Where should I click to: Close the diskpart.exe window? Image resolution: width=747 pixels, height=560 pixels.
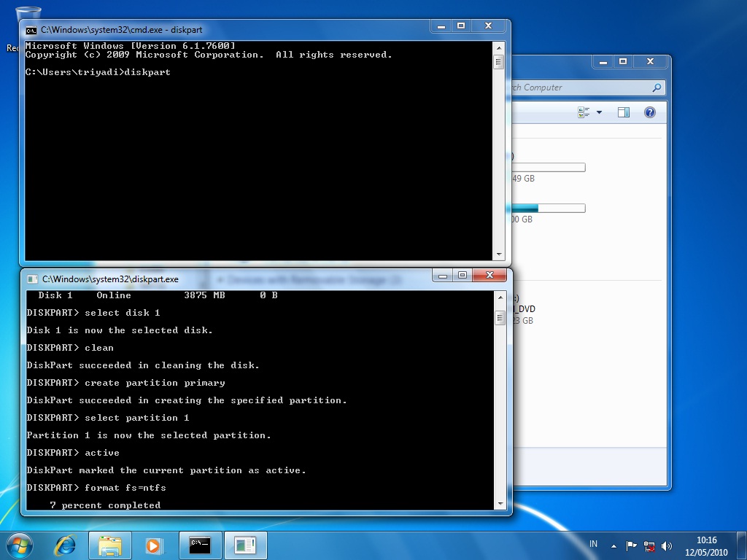[x=489, y=275]
